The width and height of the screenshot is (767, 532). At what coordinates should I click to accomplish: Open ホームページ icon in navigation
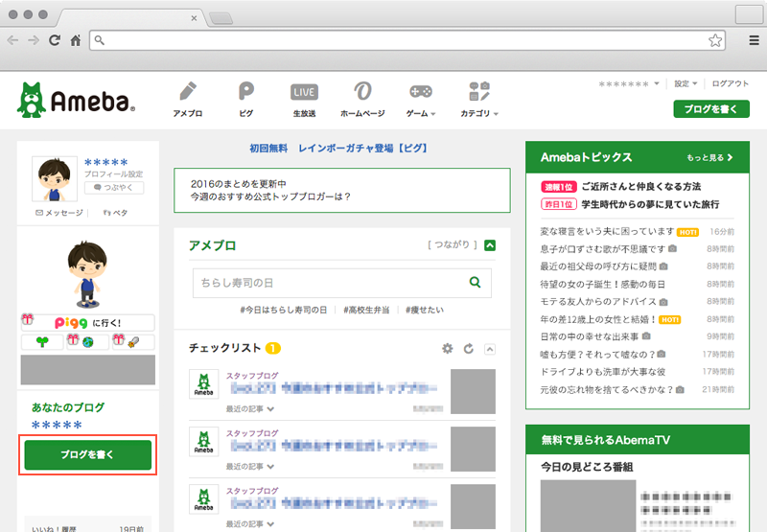click(x=362, y=100)
